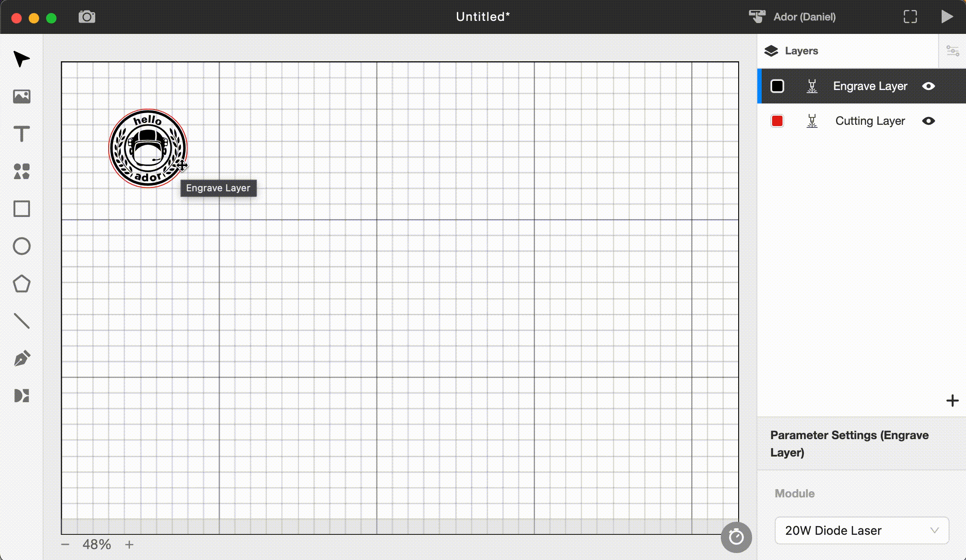Hide the Cutting Layer
Image resolution: width=966 pixels, height=560 pixels.
[x=928, y=121]
